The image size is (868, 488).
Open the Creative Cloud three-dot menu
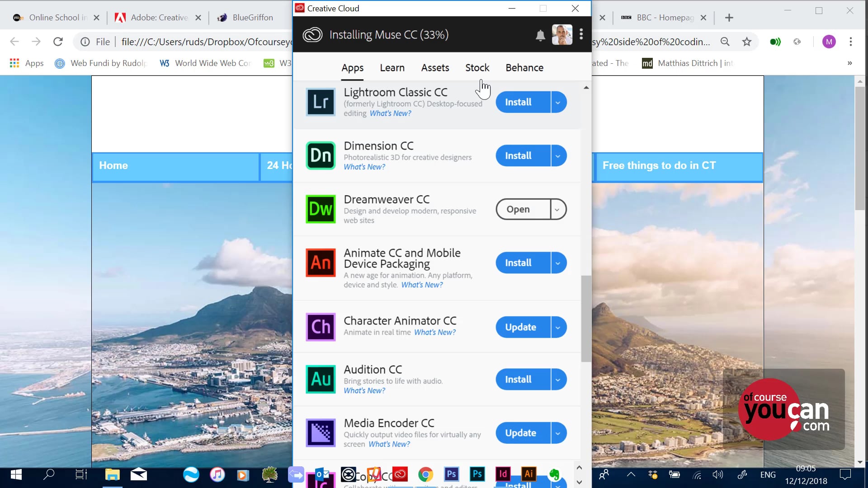pos(581,34)
